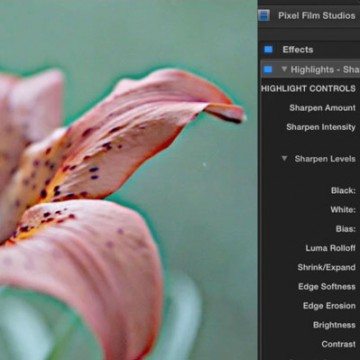Click the Contrast parameter label
The height and width of the screenshot is (360, 360).
pos(339,344)
